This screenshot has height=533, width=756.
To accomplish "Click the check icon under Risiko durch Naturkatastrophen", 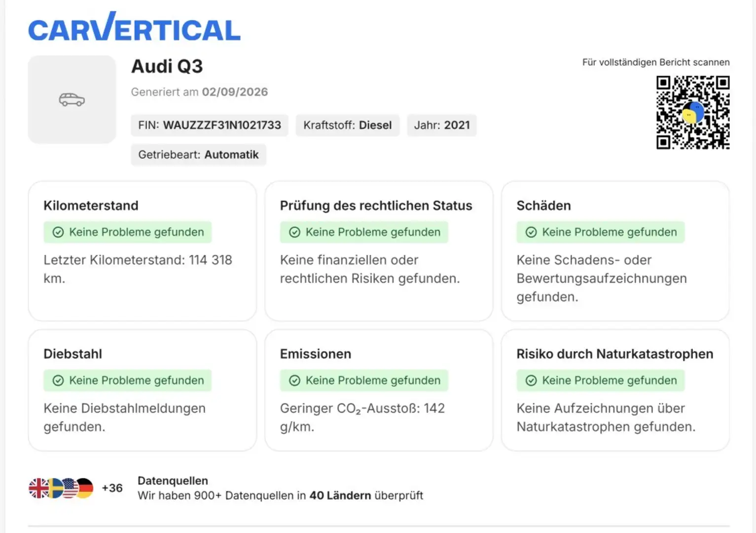I will [x=531, y=381].
